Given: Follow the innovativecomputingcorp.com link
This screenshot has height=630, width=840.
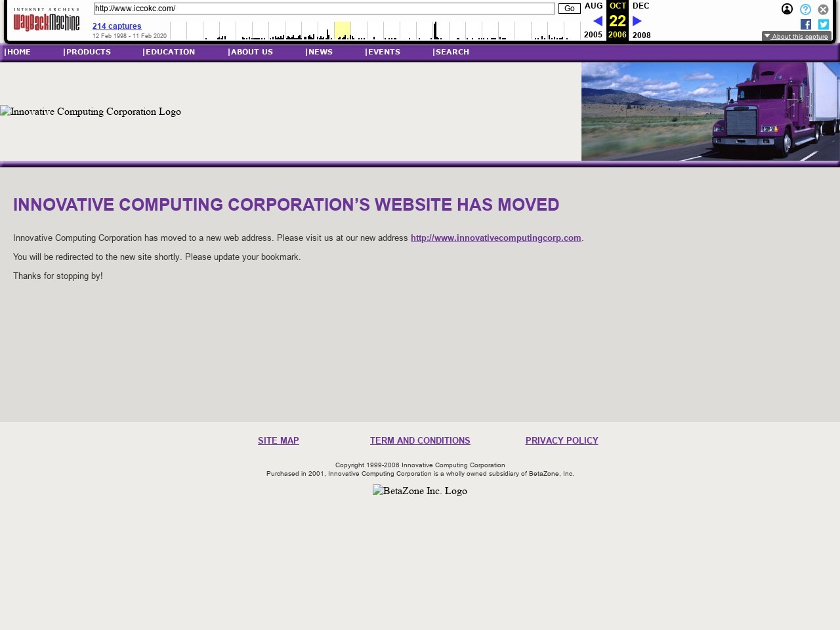Looking at the screenshot, I should (495, 238).
